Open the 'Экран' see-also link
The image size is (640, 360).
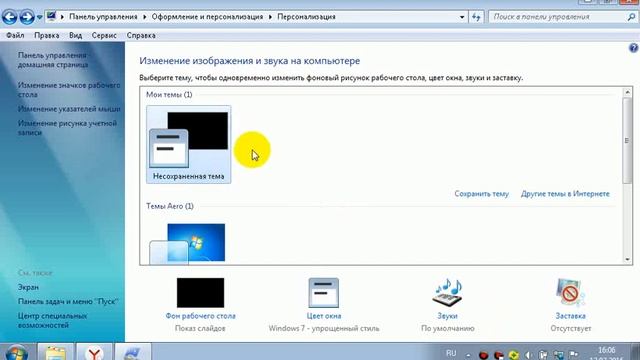coord(28,287)
